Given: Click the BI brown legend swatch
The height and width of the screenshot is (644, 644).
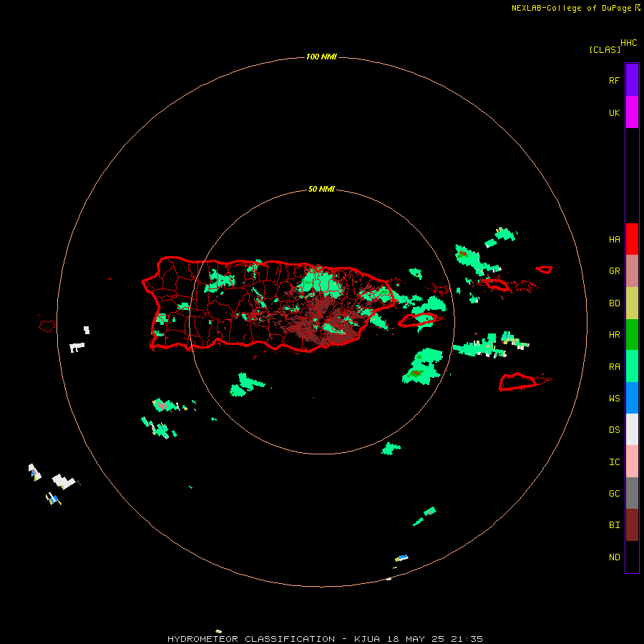Looking at the screenshot, I should pyautogui.click(x=632, y=525).
